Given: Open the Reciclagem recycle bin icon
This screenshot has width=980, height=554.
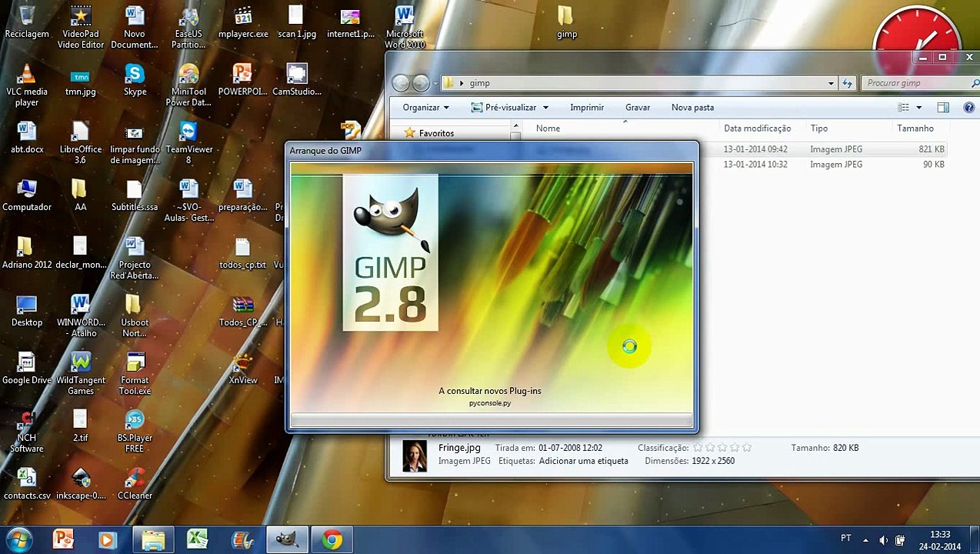Looking at the screenshot, I should pos(27,22).
